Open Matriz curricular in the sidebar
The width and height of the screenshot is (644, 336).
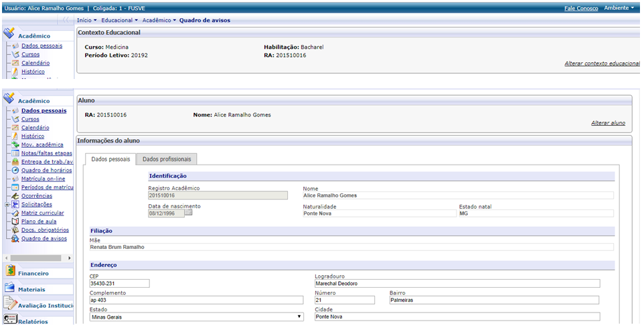point(42,213)
